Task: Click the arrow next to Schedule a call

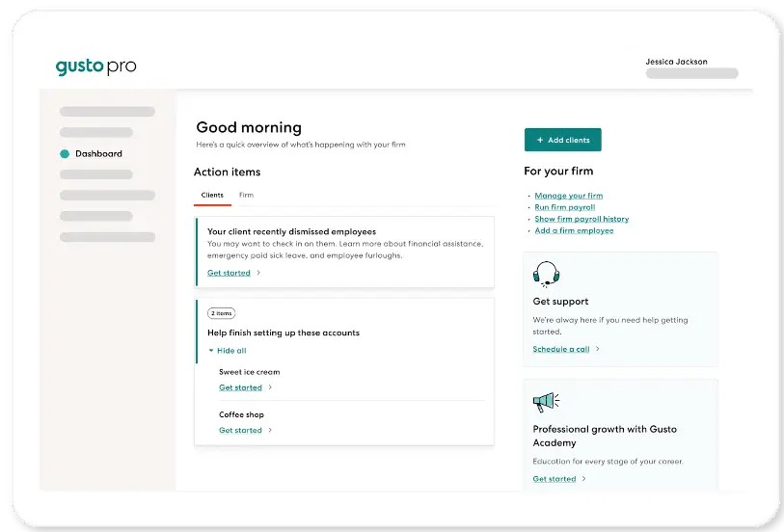Action: [598, 349]
